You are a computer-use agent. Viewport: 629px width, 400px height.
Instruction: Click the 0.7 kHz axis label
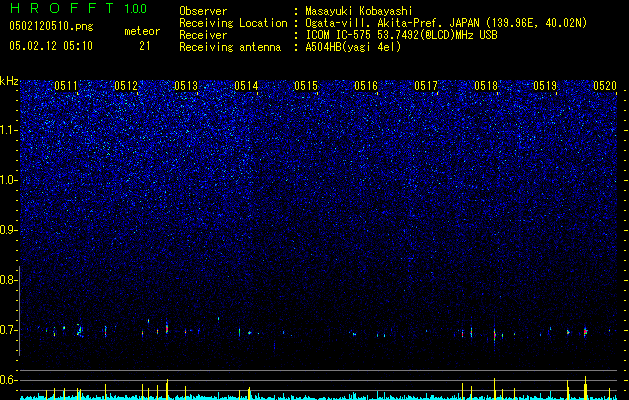tap(8, 330)
